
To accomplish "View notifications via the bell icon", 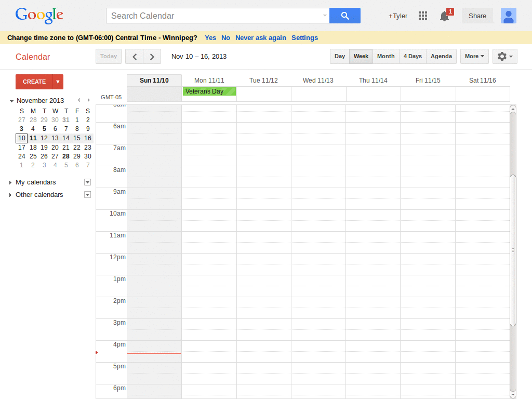I will (444, 16).
